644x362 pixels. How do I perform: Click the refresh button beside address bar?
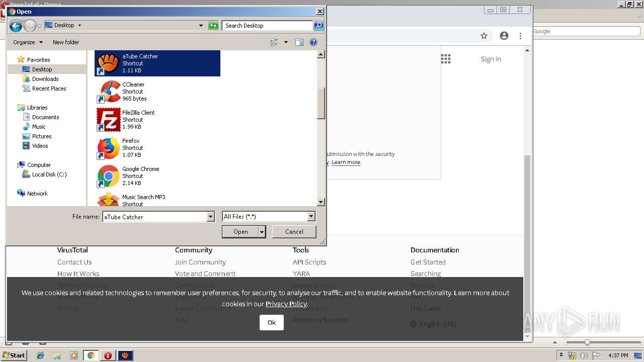point(213,26)
